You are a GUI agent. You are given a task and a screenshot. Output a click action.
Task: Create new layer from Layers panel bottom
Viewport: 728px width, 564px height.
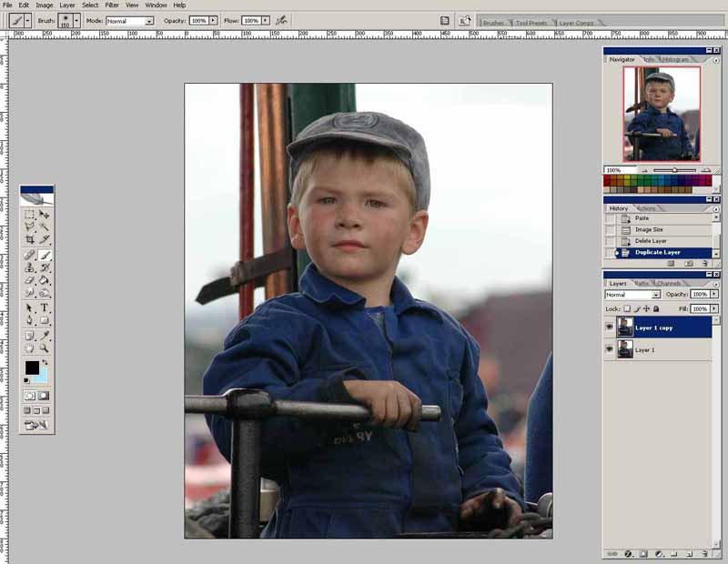[690, 554]
